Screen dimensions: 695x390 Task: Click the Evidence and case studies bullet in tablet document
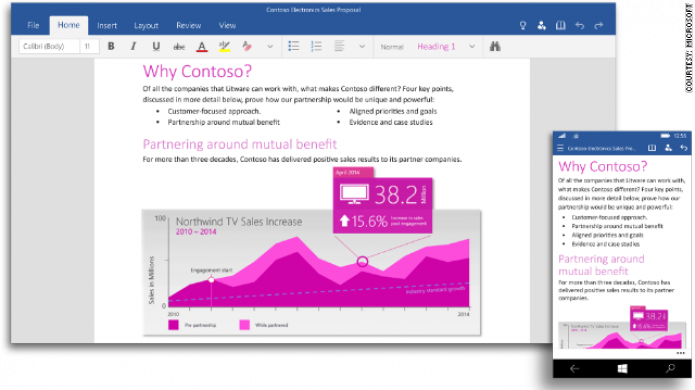(x=390, y=122)
